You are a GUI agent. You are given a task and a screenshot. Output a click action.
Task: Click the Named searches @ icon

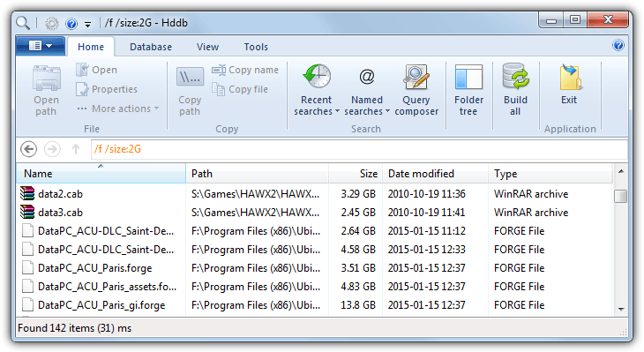(x=367, y=77)
